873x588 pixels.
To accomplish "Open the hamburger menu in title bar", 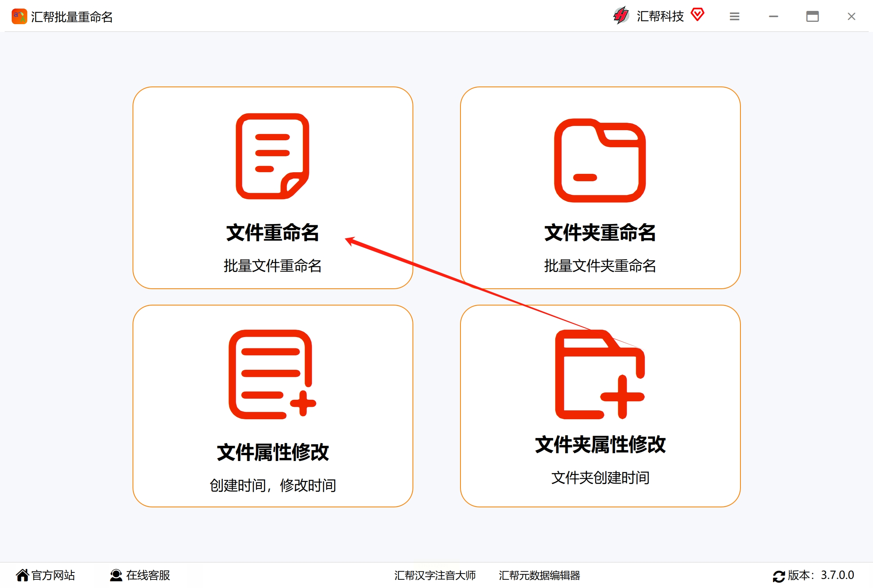I will 735,16.
